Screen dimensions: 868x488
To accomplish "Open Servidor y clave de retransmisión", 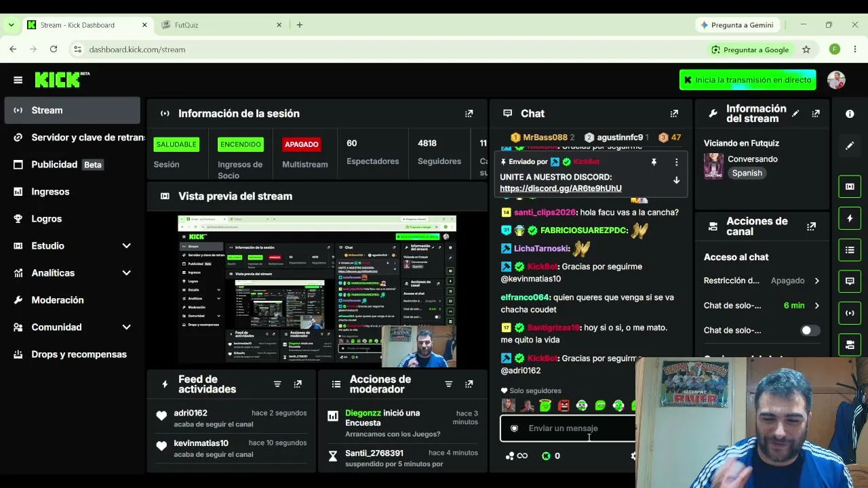I will coord(73,138).
